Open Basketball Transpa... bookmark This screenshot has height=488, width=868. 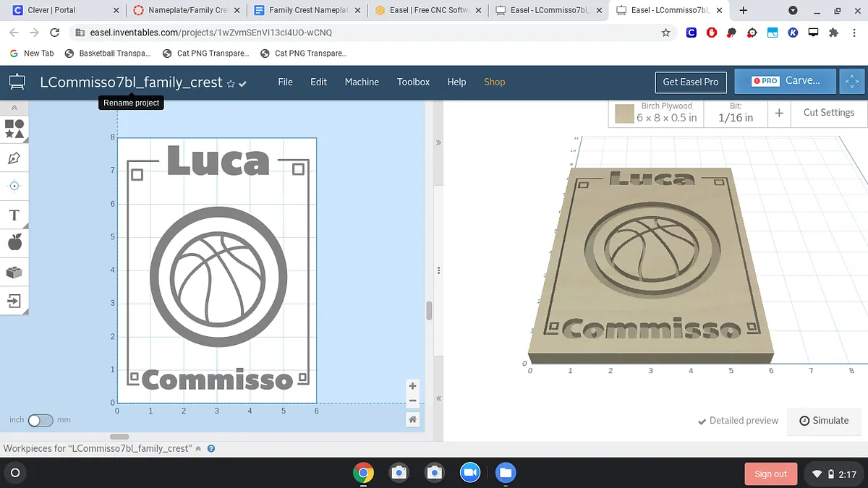click(x=108, y=53)
